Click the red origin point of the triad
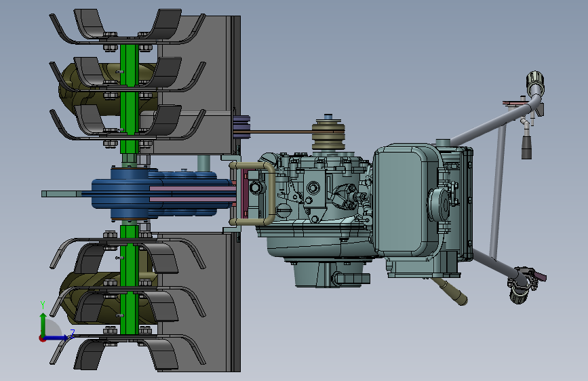588x381 pixels. click(x=42, y=338)
